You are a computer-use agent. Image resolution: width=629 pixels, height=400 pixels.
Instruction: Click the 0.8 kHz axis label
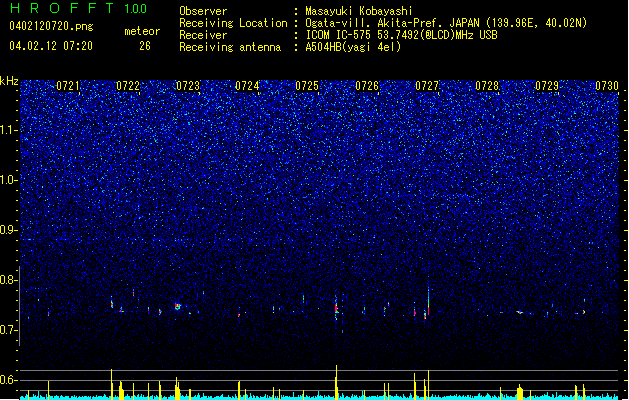[x=8, y=280]
